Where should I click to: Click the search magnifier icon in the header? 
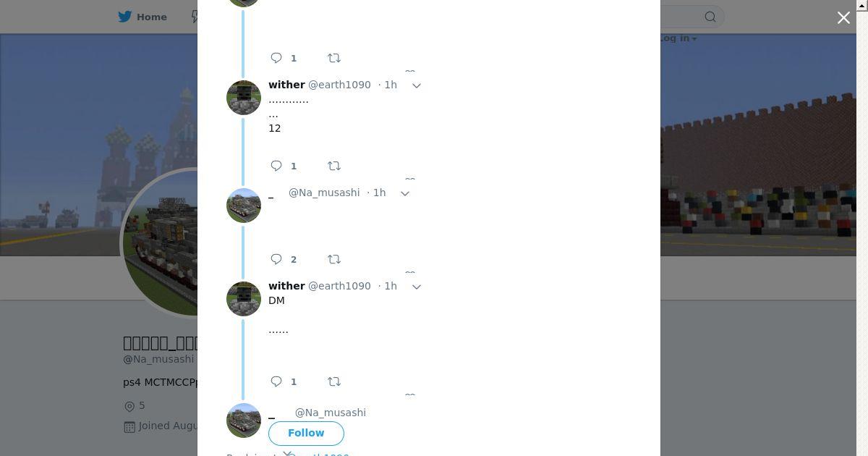[710, 17]
